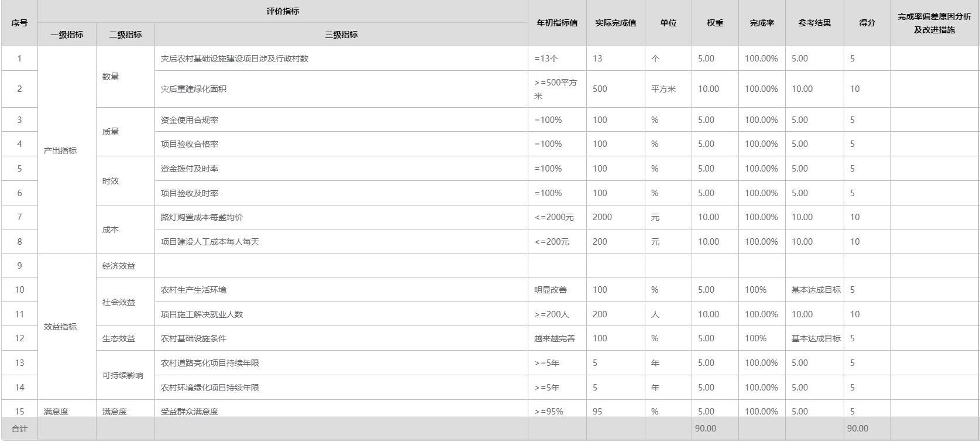Select the 三级指标 sub-header
Image resolution: width=980 pixels, height=442 pixels.
click(x=341, y=35)
